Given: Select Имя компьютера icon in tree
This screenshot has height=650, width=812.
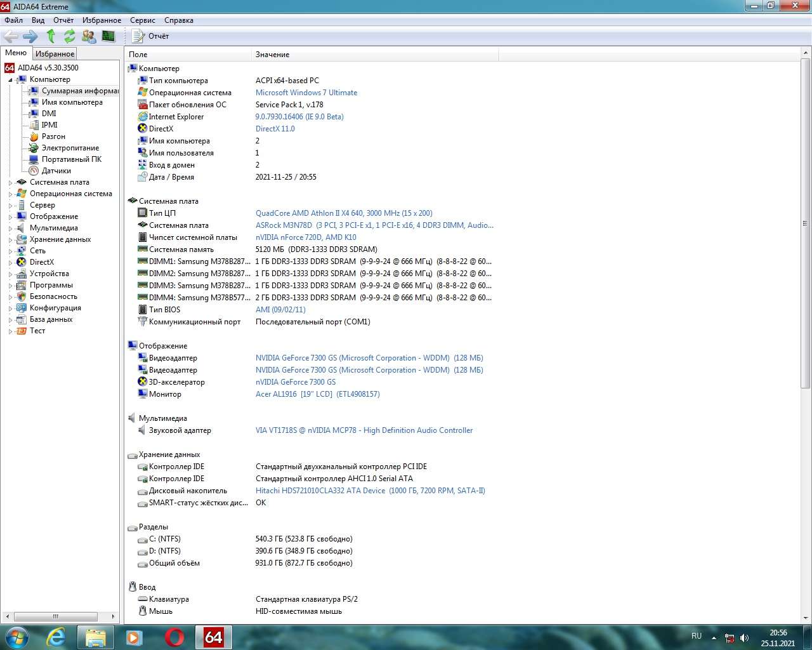Looking at the screenshot, I should click(34, 102).
